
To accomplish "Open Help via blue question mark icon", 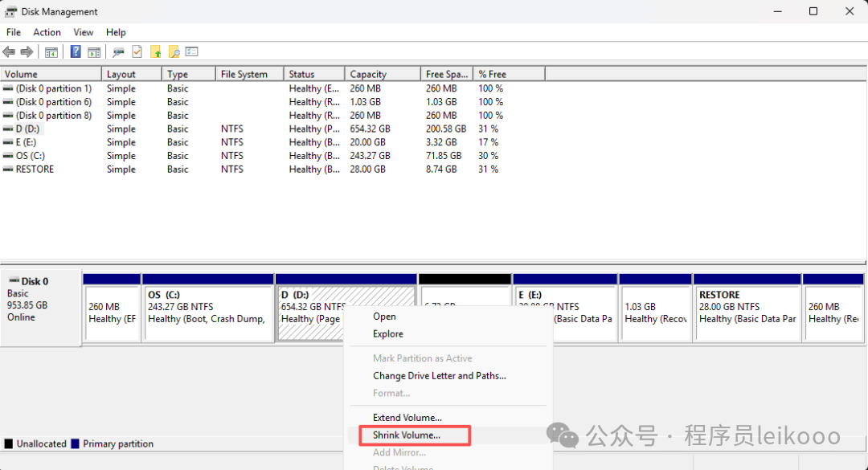I will (x=76, y=52).
